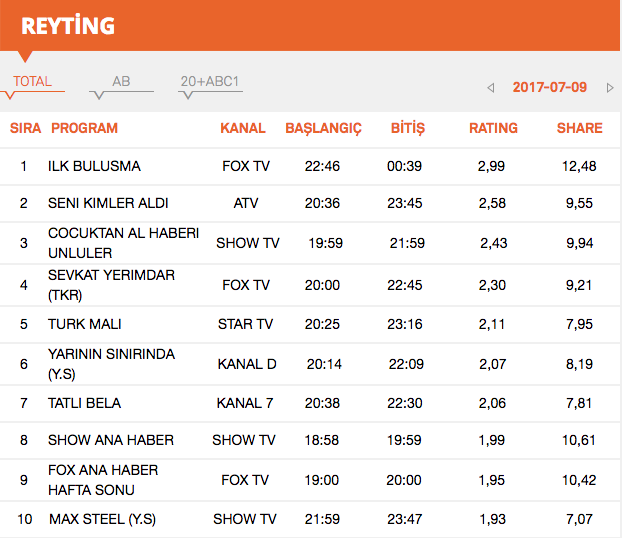
Task: Click the previous date arrow
Action: [491, 88]
